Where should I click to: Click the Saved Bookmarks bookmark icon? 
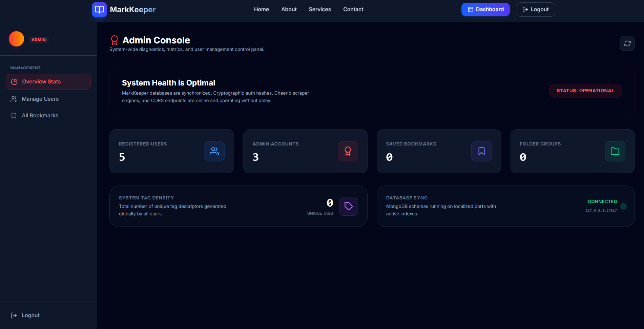[x=481, y=151]
